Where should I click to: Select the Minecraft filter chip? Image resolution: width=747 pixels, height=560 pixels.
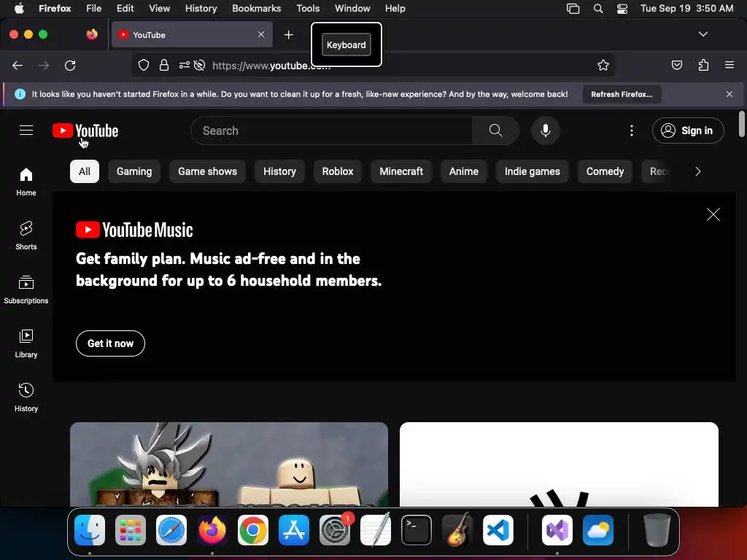pyautogui.click(x=401, y=171)
